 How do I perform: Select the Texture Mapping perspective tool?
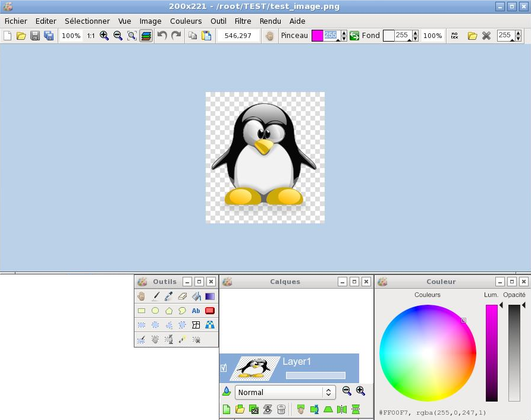(210, 325)
